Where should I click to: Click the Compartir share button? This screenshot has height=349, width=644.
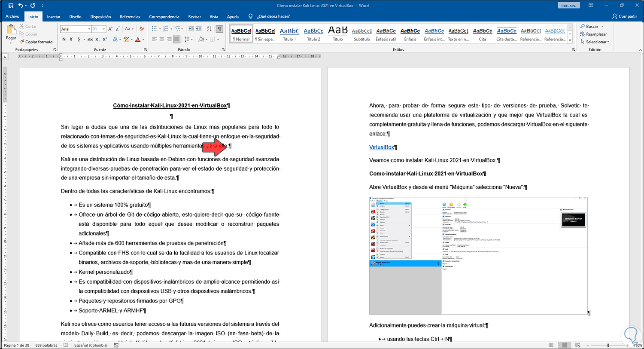[625, 16]
